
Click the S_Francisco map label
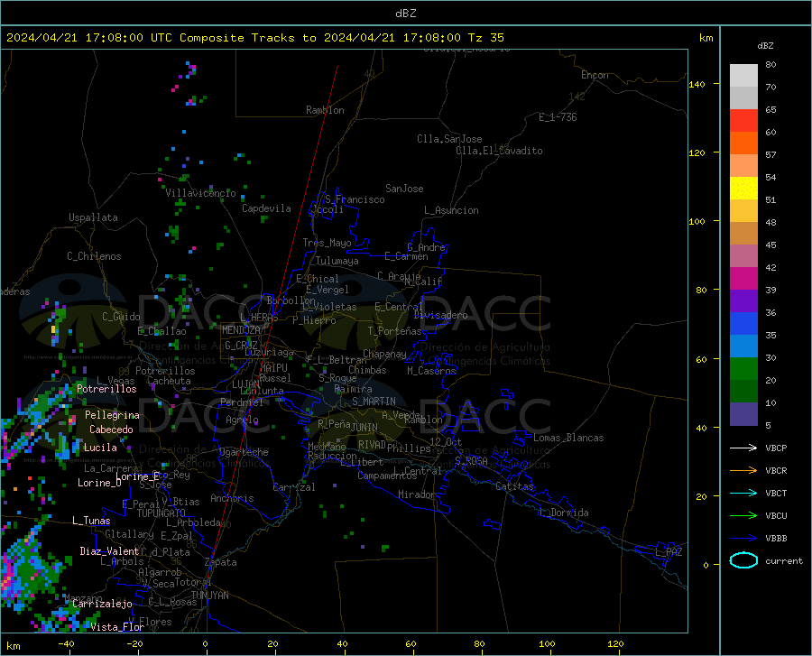point(355,199)
